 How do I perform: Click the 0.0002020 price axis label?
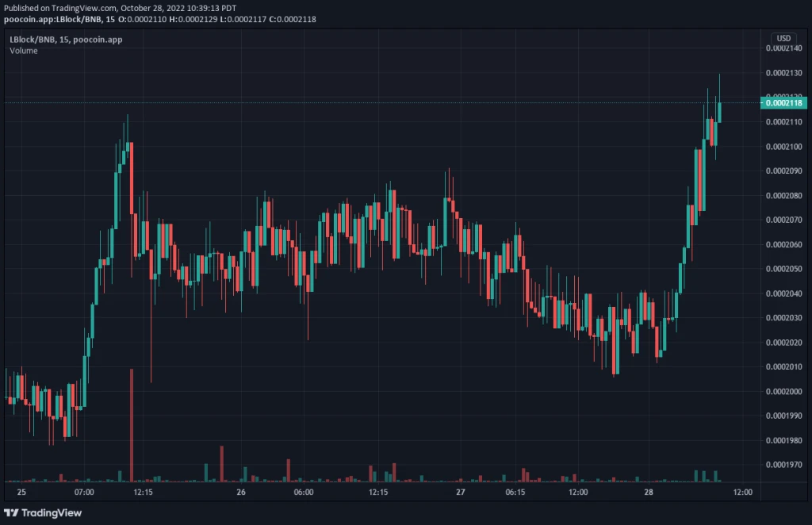[x=783, y=343]
